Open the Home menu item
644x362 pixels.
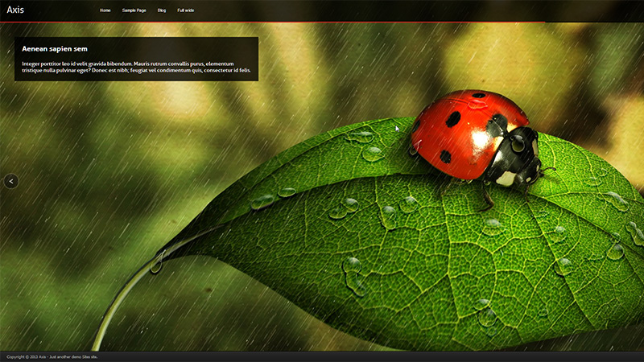pyautogui.click(x=105, y=10)
